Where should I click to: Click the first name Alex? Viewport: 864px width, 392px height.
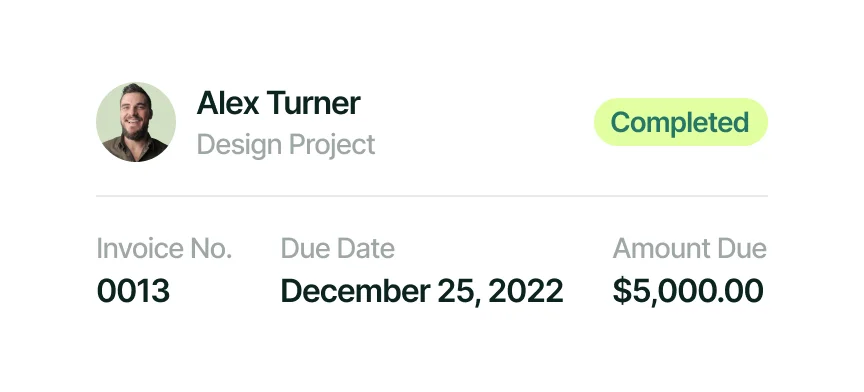[228, 103]
